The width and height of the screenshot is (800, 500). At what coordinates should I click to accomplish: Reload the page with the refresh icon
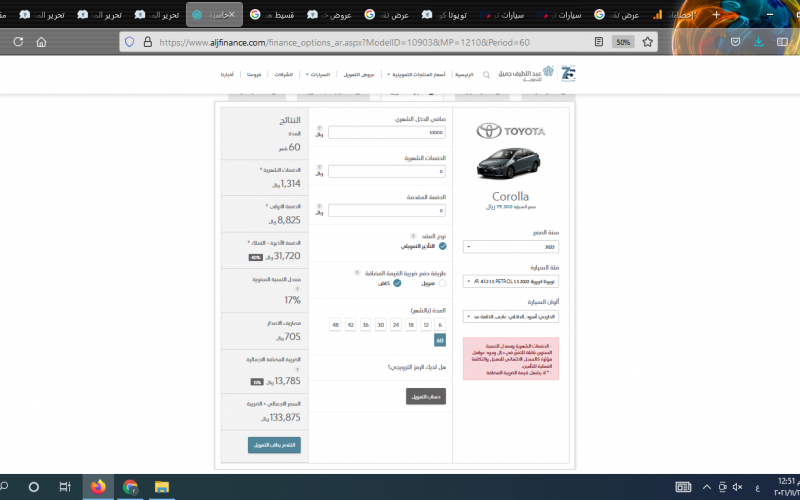(x=18, y=42)
